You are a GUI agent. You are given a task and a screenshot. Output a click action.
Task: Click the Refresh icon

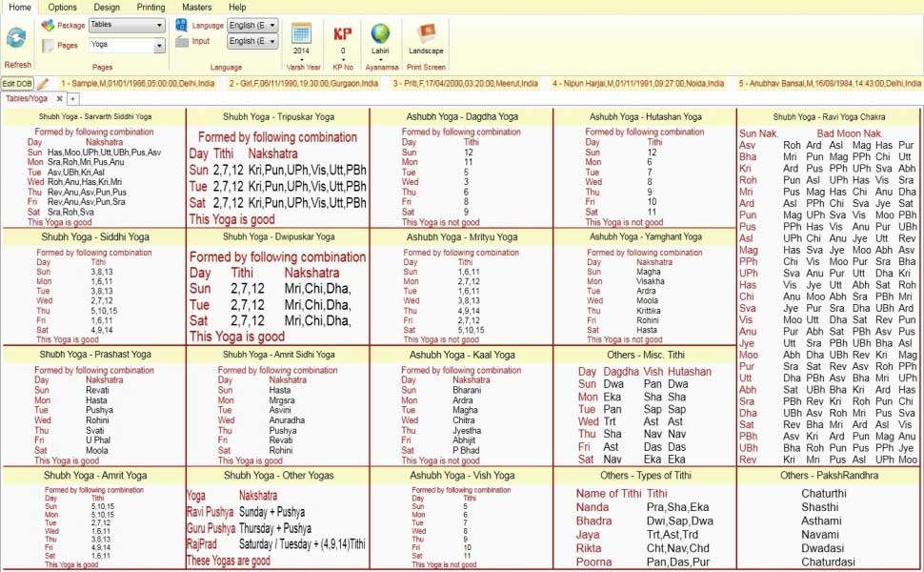tap(16, 38)
